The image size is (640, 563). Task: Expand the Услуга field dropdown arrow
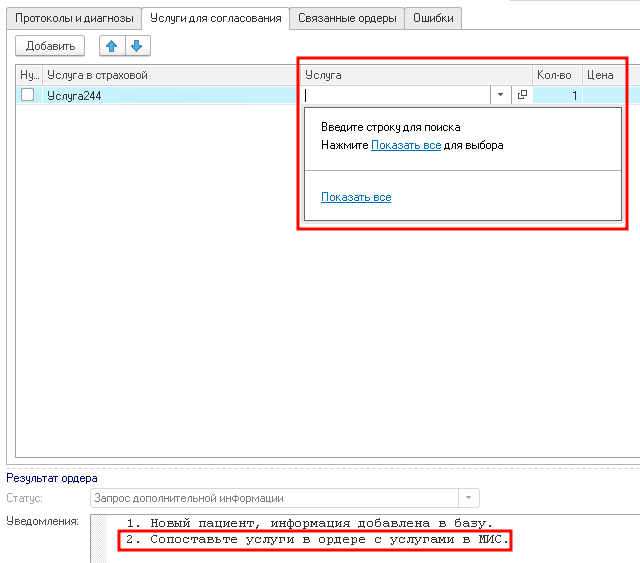pos(500,95)
